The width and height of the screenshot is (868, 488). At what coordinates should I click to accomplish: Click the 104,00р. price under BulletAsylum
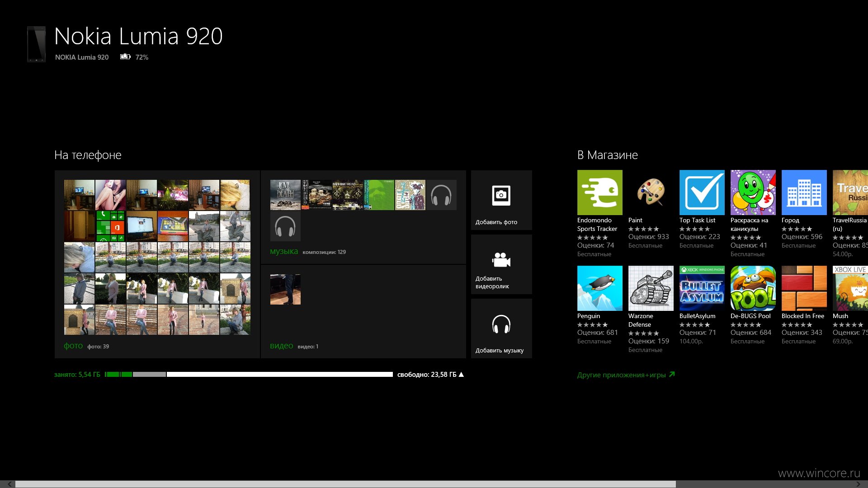691,341
